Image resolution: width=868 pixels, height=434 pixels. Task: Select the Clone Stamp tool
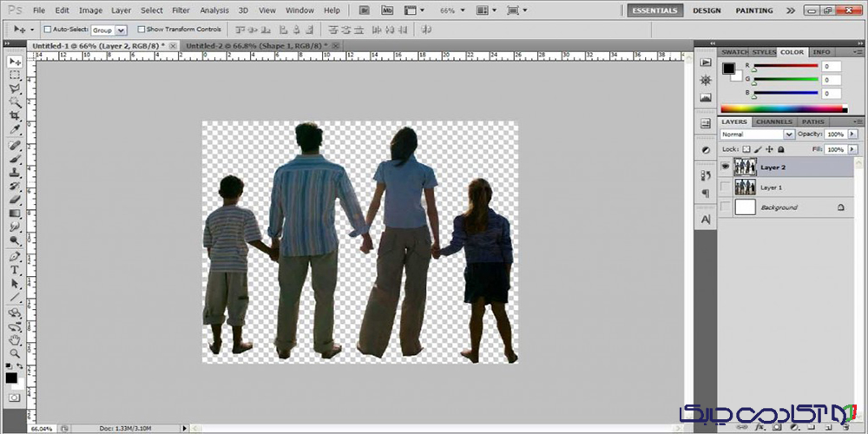click(15, 173)
